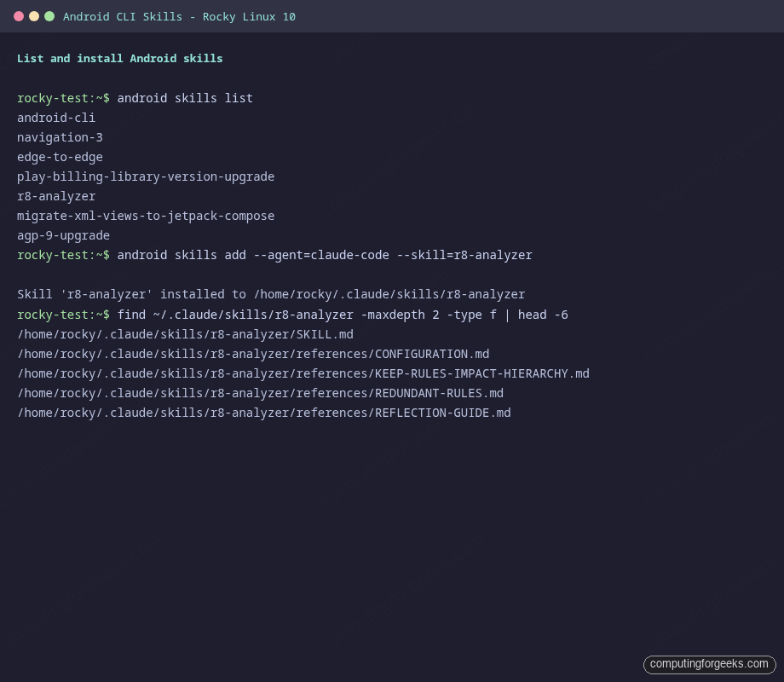Select the 'android skills list' command text
Viewport: 784px width, 682px height.
[184, 98]
